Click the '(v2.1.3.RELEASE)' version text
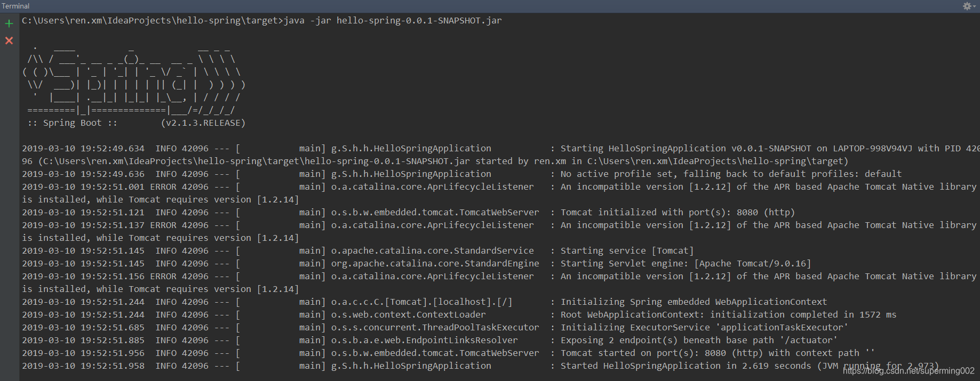Viewport: 980px width, 381px height. pyautogui.click(x=203, y=123)
